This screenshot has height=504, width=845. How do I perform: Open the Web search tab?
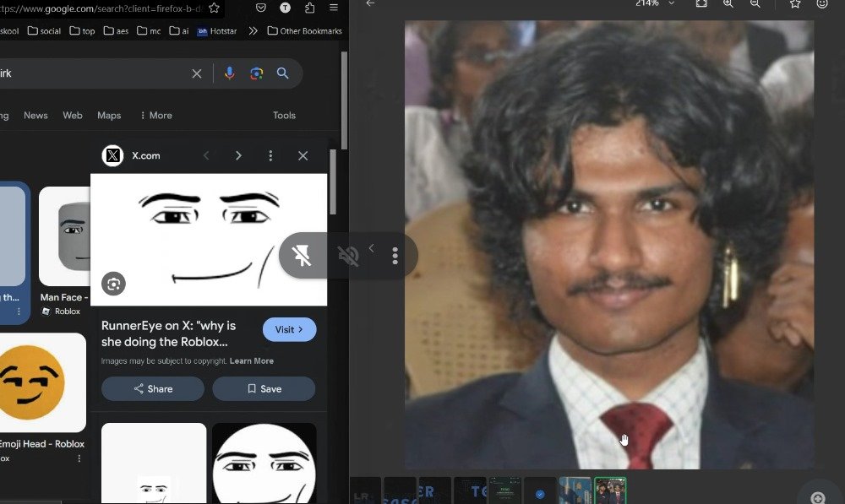(x=72, y=115)
